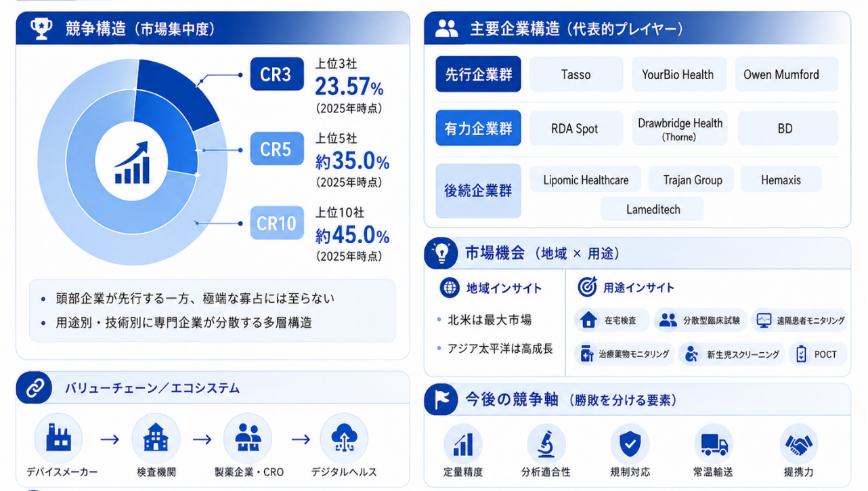The height and width of the screenshot is (491, 868).
Task: Click the アジア太平洋は高成長 bullet
Action: point(500,349)
